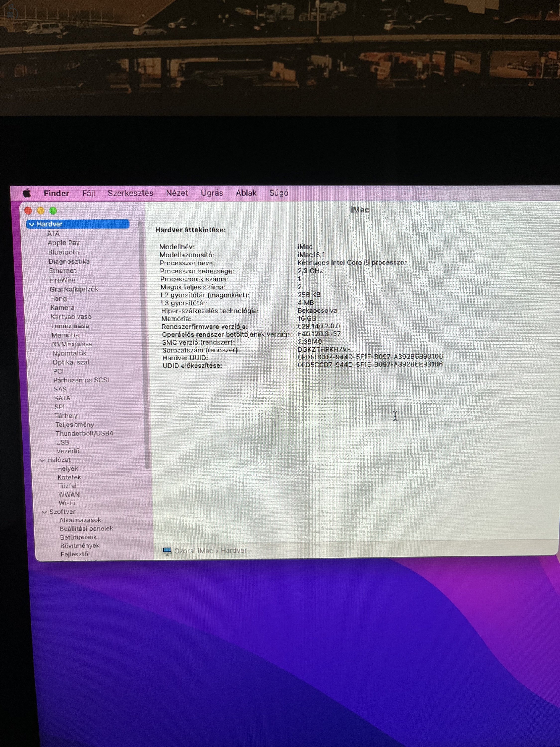The width and height of the screenshot is (560, 747).
Task: Select Kötetek under Hálózat
Action: (x=69, y=477)
